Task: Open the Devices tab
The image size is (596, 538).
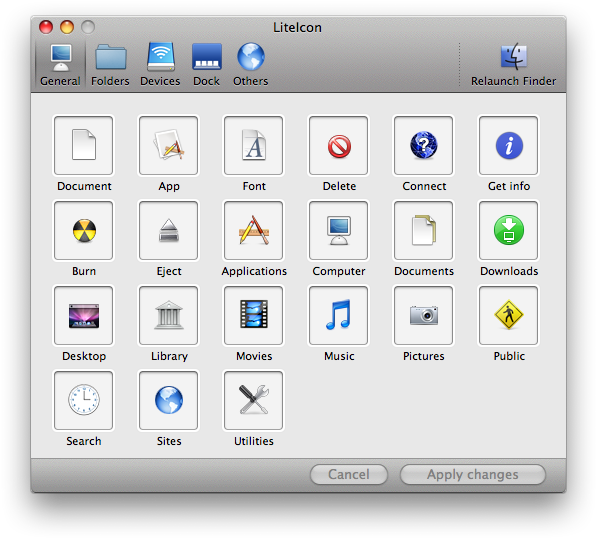Action: point(160,65)
